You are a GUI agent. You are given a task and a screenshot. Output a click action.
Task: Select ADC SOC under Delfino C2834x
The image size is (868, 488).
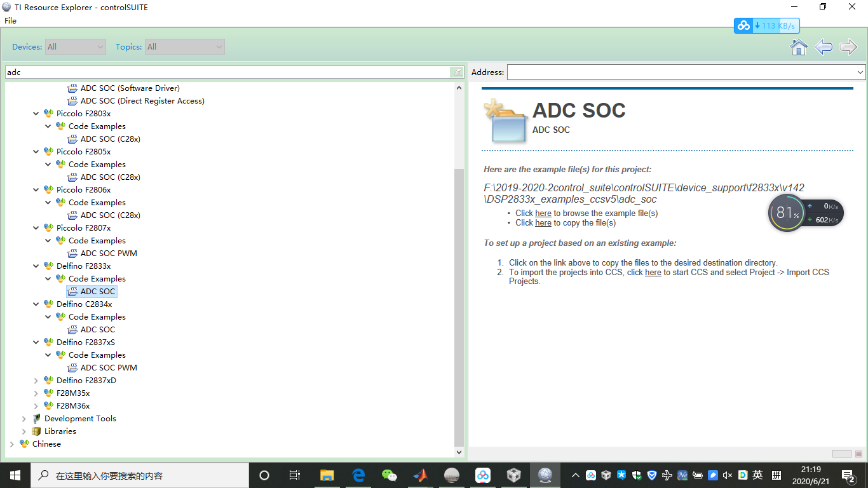click(98, 330)
